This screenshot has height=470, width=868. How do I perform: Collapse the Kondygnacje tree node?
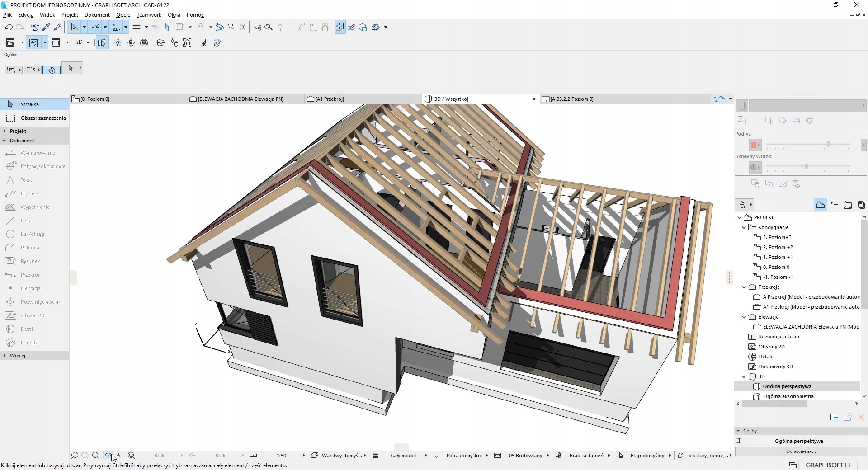(744, 227)
